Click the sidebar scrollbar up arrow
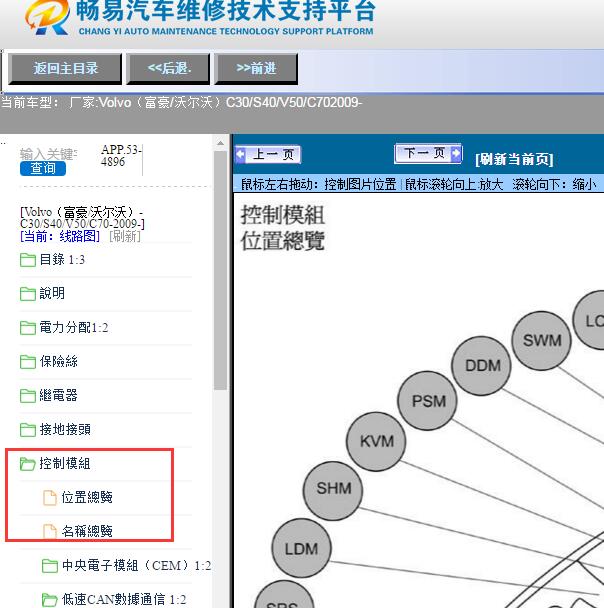Image resolution: width=604 pixels, height=608 pixels. point(220,143)
